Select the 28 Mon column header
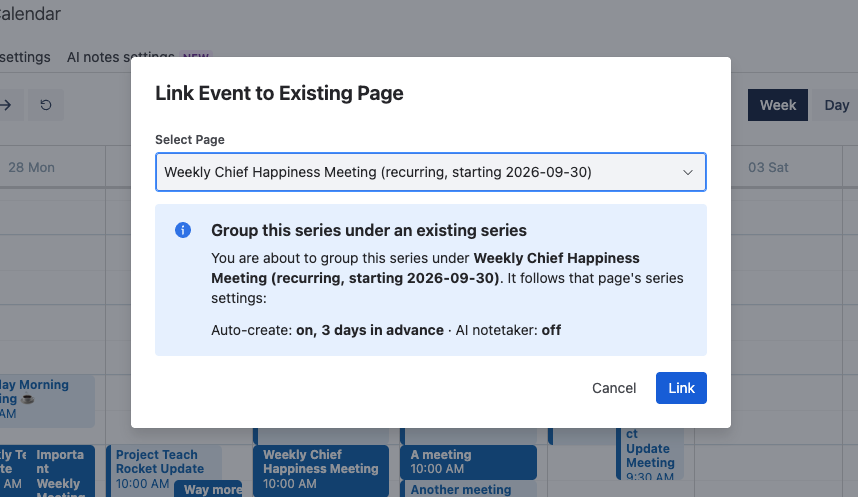This screenshot has height=497, width=858. point(32,167)
